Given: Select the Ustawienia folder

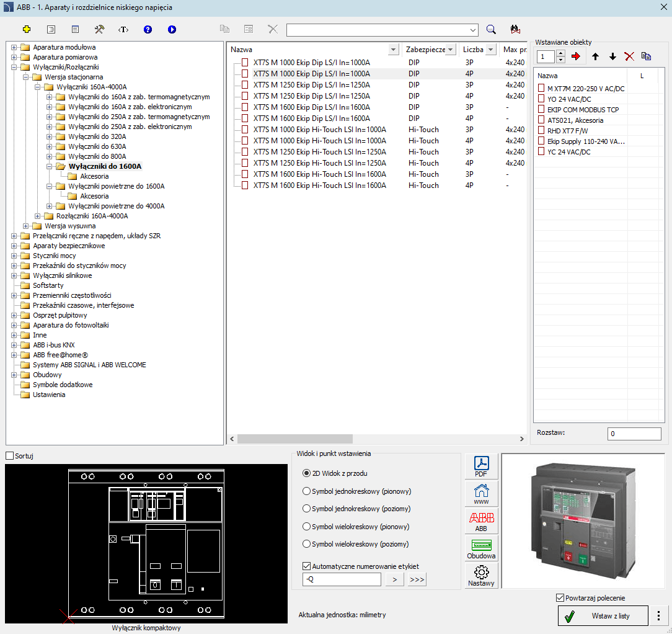Looking at the screenshot, I should coord(49,395).
